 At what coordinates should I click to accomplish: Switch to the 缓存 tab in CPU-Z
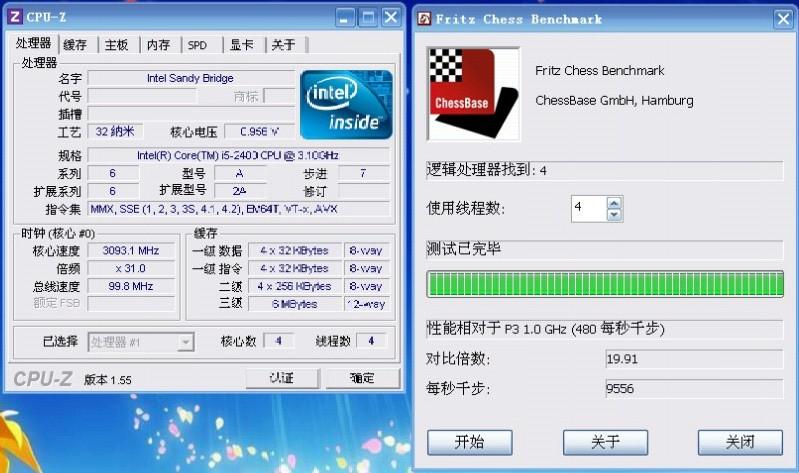pos(75,45)
